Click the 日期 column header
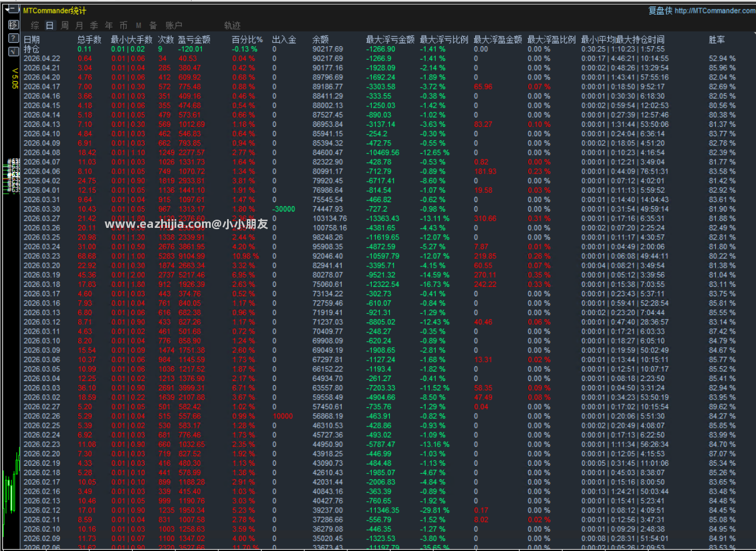This screenshot has height=551, width=756. 32,40
